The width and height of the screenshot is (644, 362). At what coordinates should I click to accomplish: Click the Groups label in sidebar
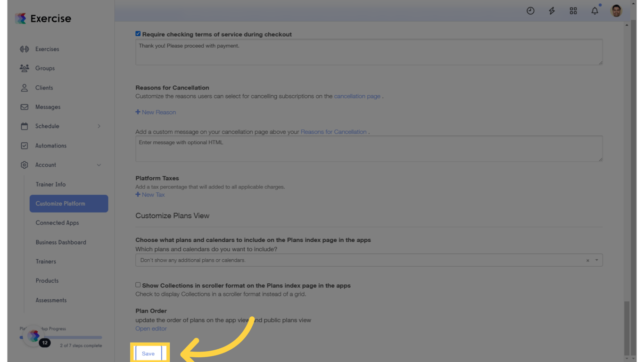coord(45,68)
